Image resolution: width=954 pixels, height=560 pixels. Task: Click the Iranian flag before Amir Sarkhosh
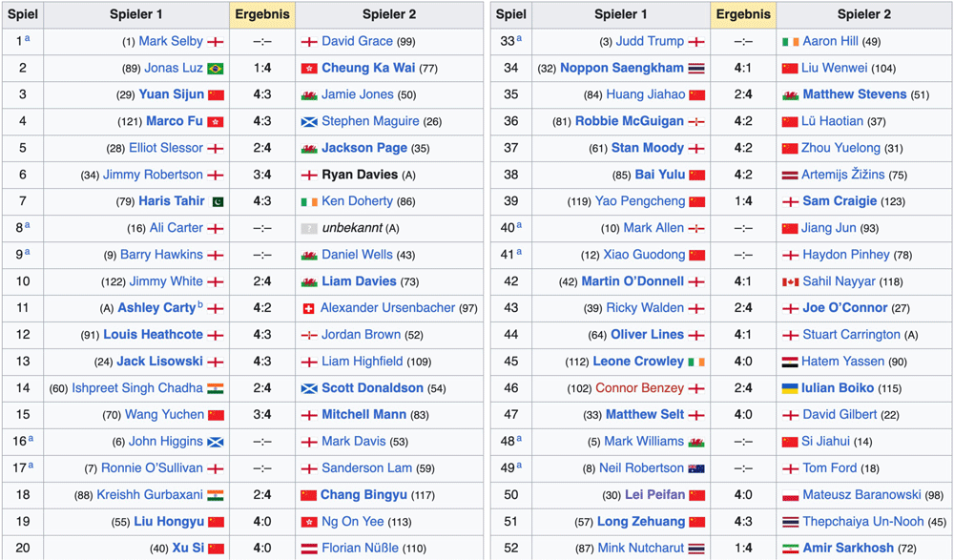[789, 549]
